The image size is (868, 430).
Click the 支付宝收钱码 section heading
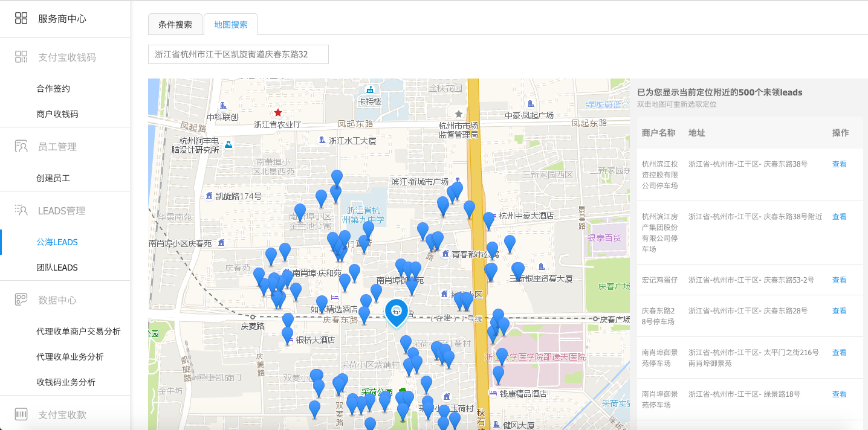coord(67,57)
